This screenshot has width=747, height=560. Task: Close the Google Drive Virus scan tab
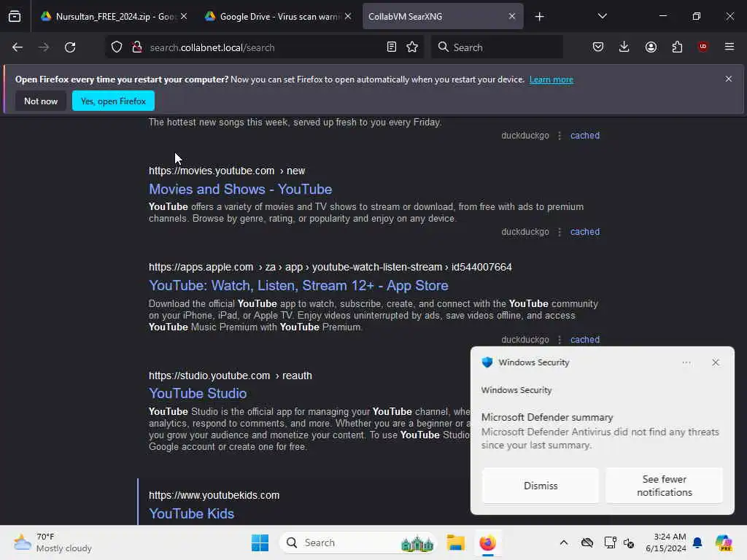pyautogui.click(x=348, y=17)
